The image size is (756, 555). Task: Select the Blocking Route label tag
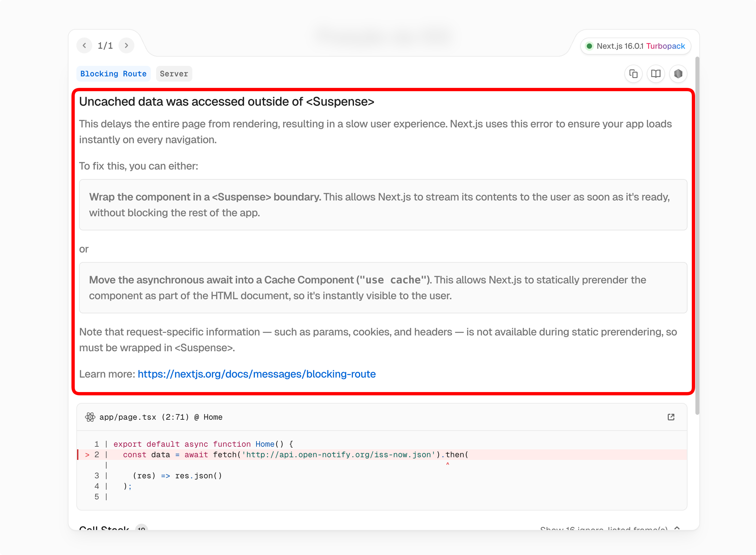click(113, 74)
